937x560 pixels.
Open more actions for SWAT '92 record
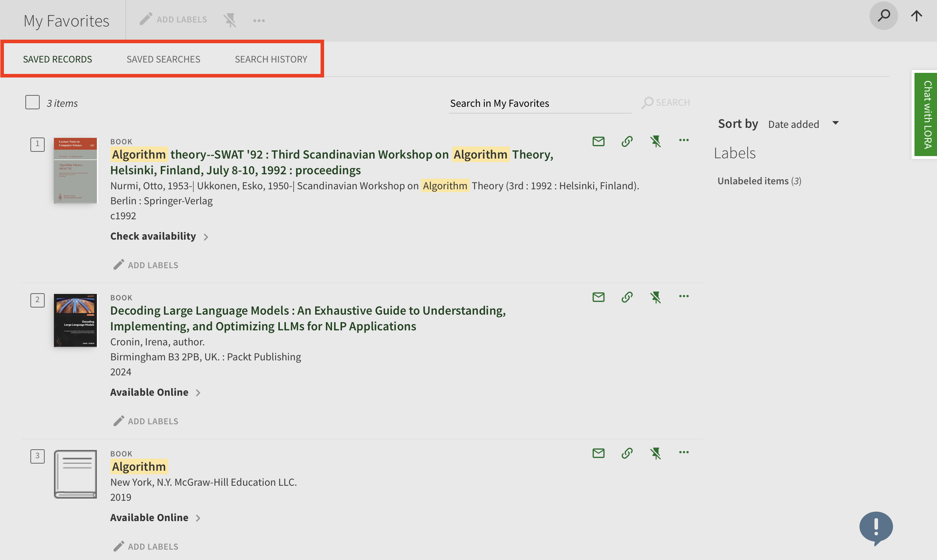pyautogui.click(x=684, y=140)
